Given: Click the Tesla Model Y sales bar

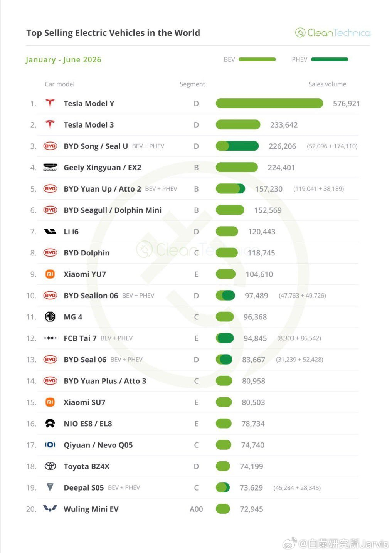Looking at the screenshot, I should click(x=269, y=103).
